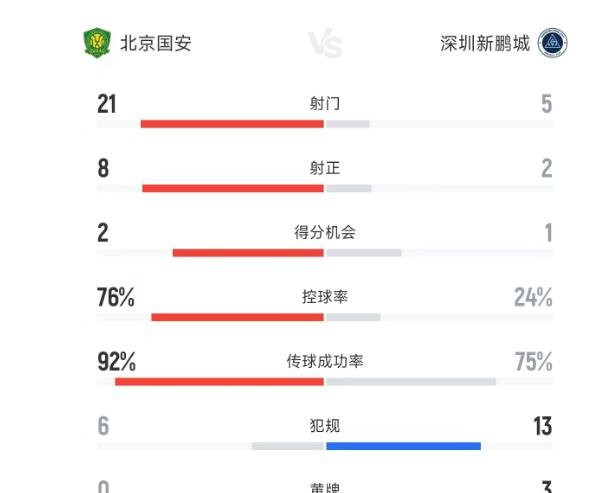The height and width of the screenshot is (493, 604).
Task: Click the 75% pass accuracy value
Action: (534, 361)
